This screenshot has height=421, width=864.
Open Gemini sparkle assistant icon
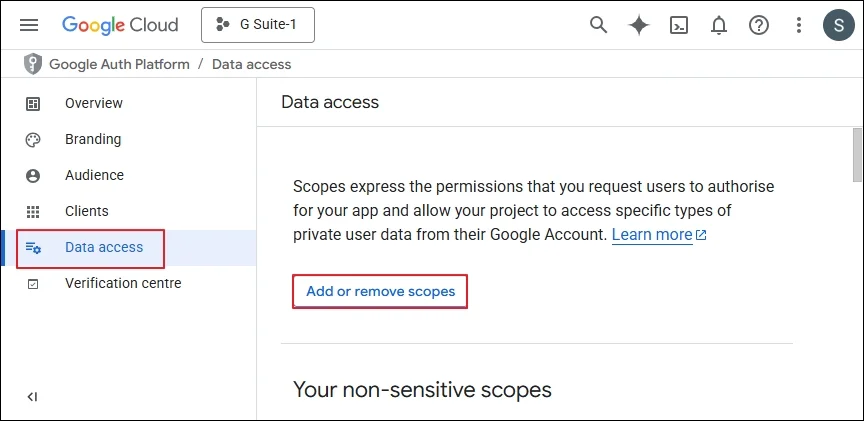tap(639, 25)
